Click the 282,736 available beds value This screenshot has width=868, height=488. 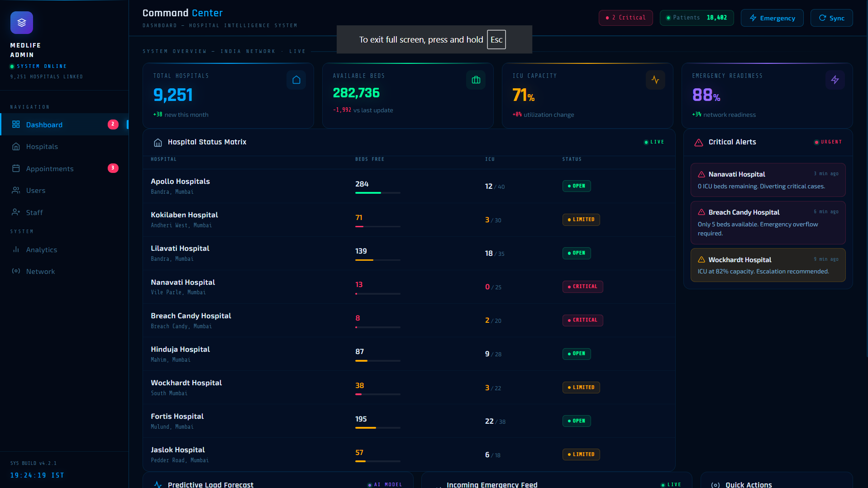click(356, 93)
